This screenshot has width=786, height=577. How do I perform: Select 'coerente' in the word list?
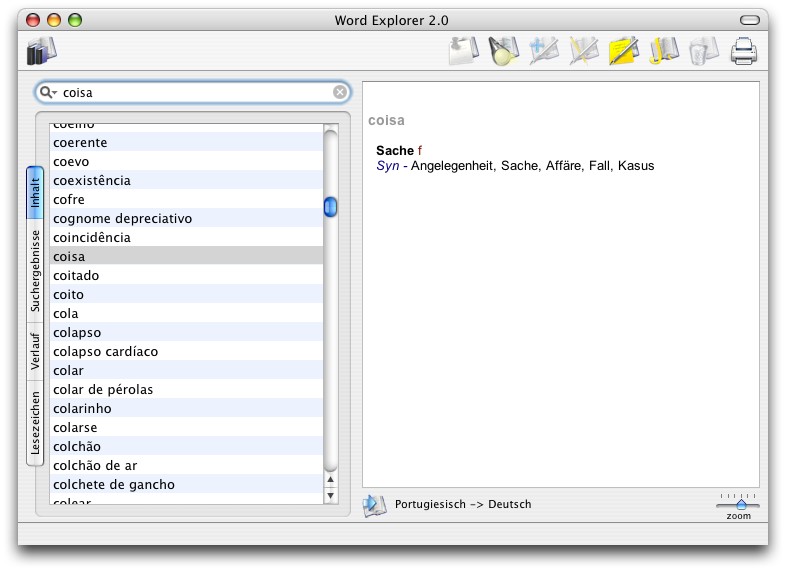[x=186, y=142]
